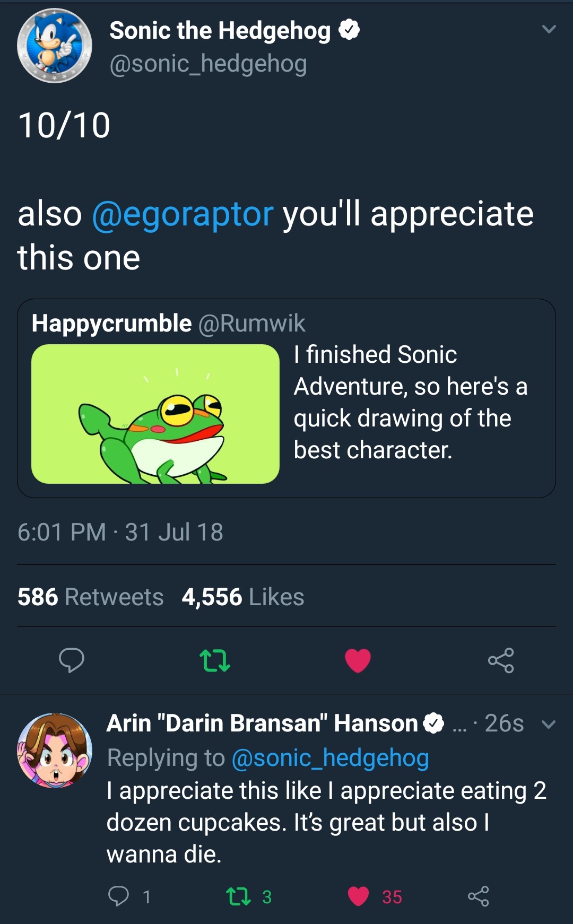Unlike the Sonic the Hedgehog tweet

point(358,660)
